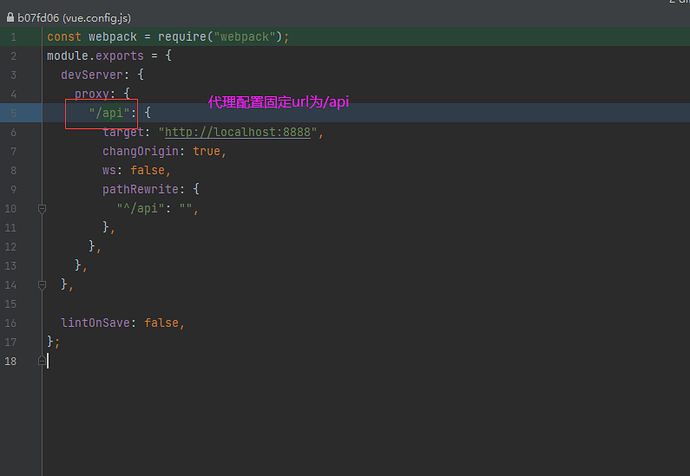Click the lock icon beside b07fd06
690x476 pixels.
tap(10, 18)
